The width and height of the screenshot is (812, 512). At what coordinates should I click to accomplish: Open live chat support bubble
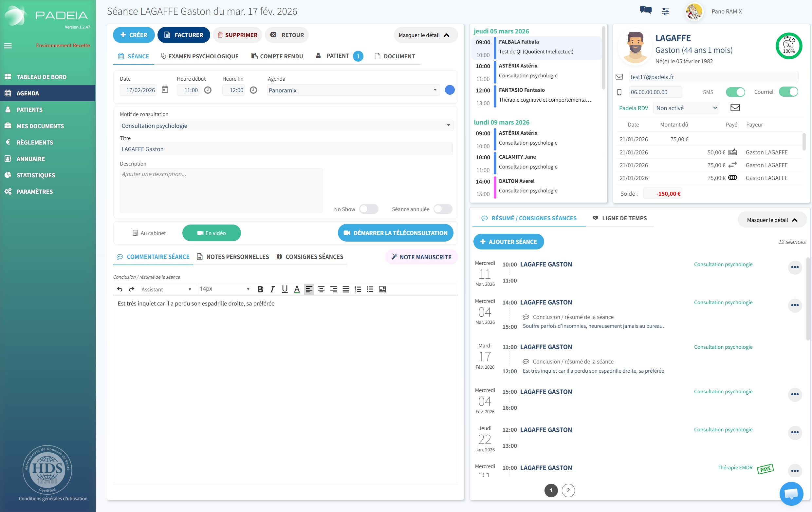click(x=791, y=493)
